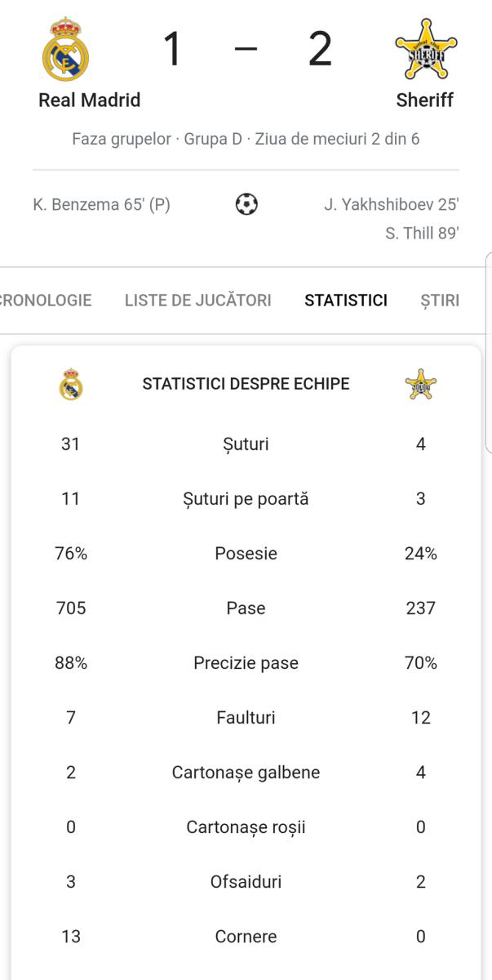
Task: Open the Real Madrid team name
Action: pos(90,100)
